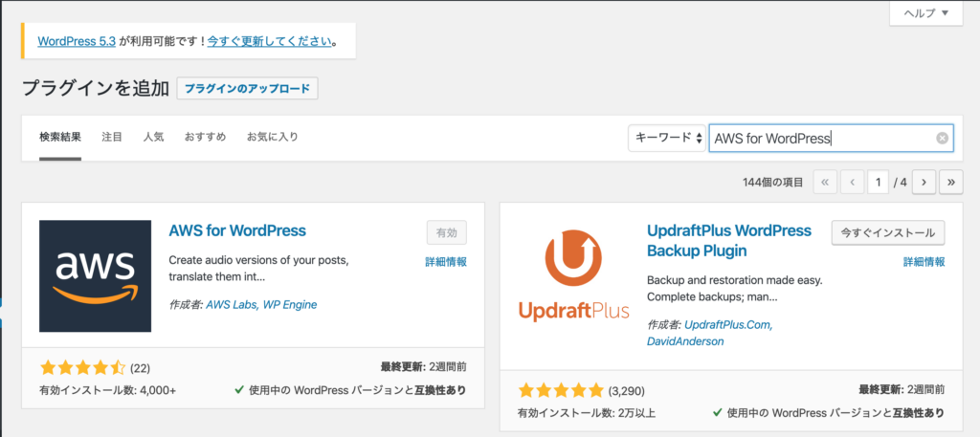The image size is (980, 437).
Task: Click UpdraftPlus 最終更新: 2週間前 text
Action: click(902, 390)
